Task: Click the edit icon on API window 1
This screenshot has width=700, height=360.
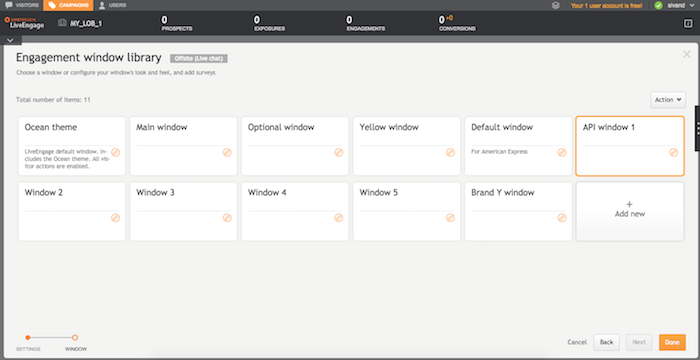Action: (674, 152)
